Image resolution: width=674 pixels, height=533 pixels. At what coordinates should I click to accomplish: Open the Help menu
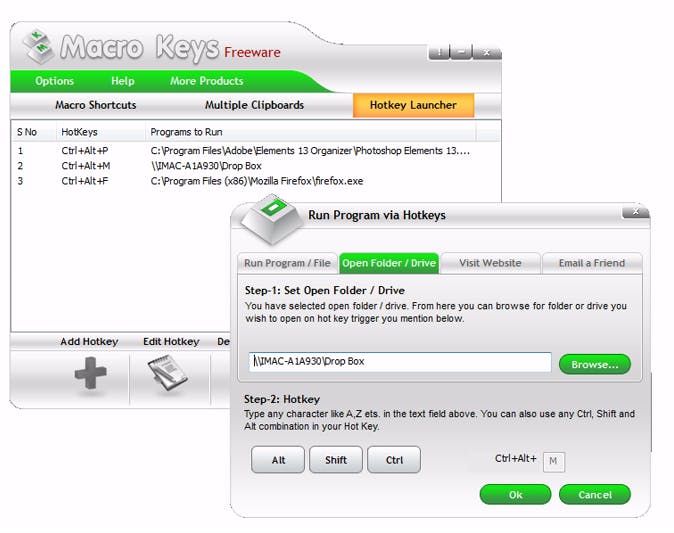pyautogui.click(x=123, y=81)
